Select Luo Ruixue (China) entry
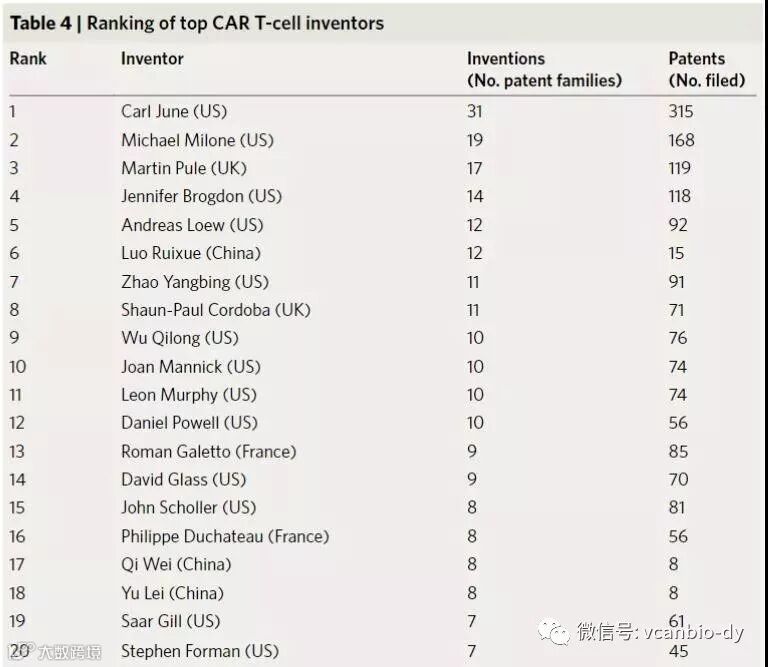Image resolution: width=768 pixels, height=667 pixels. coord(191,253)
